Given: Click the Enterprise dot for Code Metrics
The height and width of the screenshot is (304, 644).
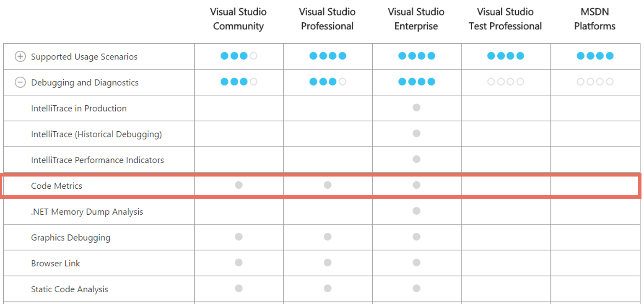Looking at the screenshot, I should pyautogui.click(x=416, y=185).
